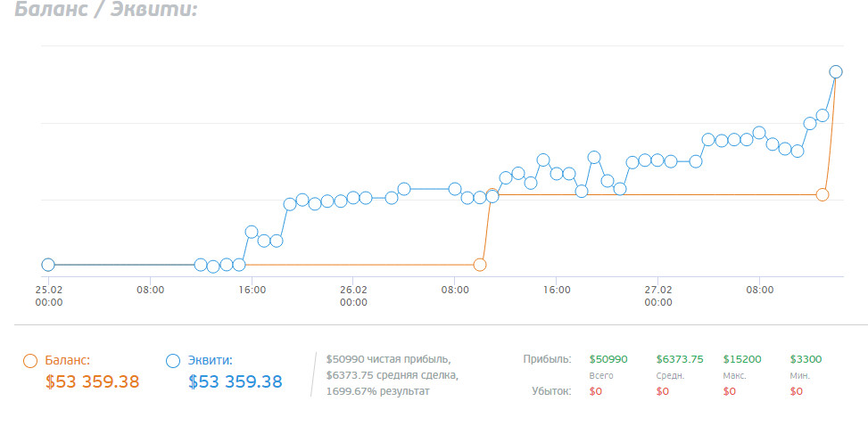Click the Баланс label text

[x=67, y=361]
